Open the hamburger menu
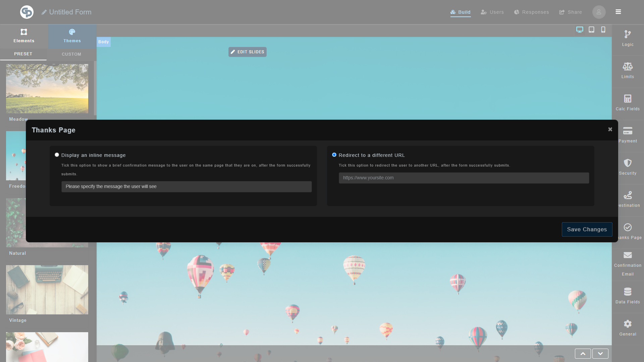644x362 pixels. click(618, 12)
